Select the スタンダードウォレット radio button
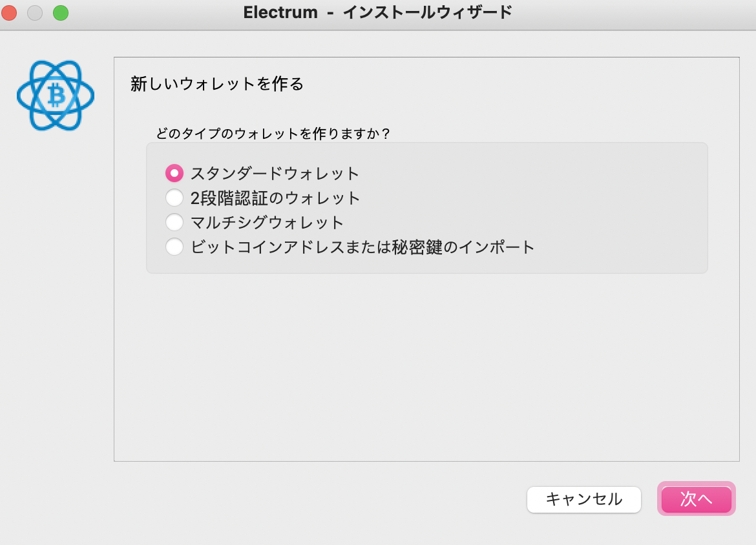This screenshot has height=545, width=756. click(x=174, y=173)
